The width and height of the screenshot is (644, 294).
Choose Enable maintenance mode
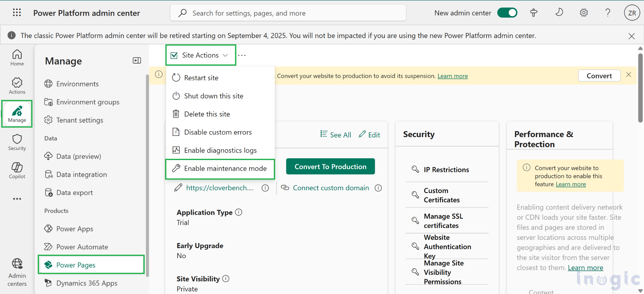(220, 169)
